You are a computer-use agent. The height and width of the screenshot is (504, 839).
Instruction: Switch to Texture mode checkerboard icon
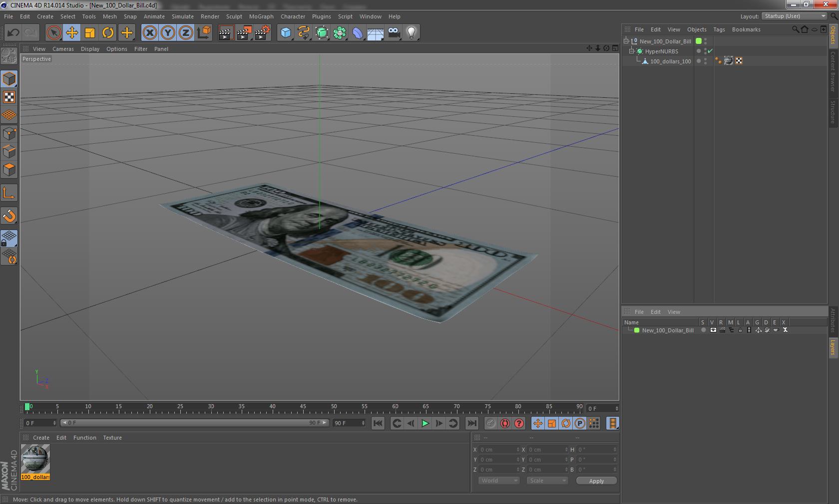[9, 97]
